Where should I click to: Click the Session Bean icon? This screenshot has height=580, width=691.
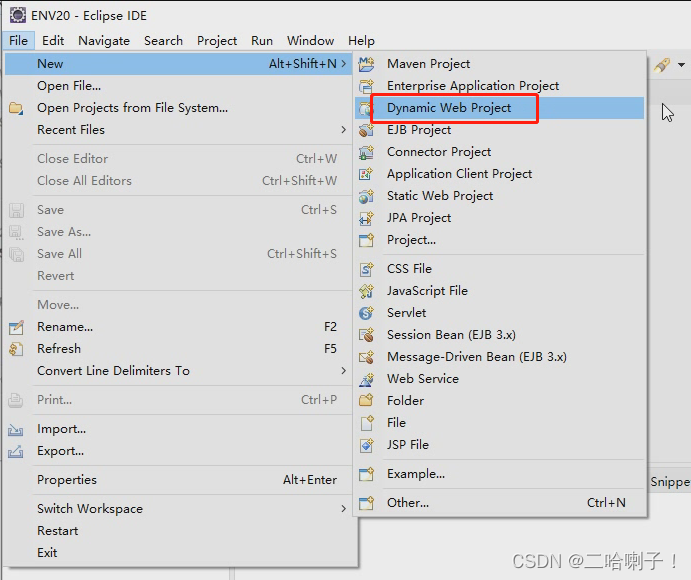pos(366,335)
